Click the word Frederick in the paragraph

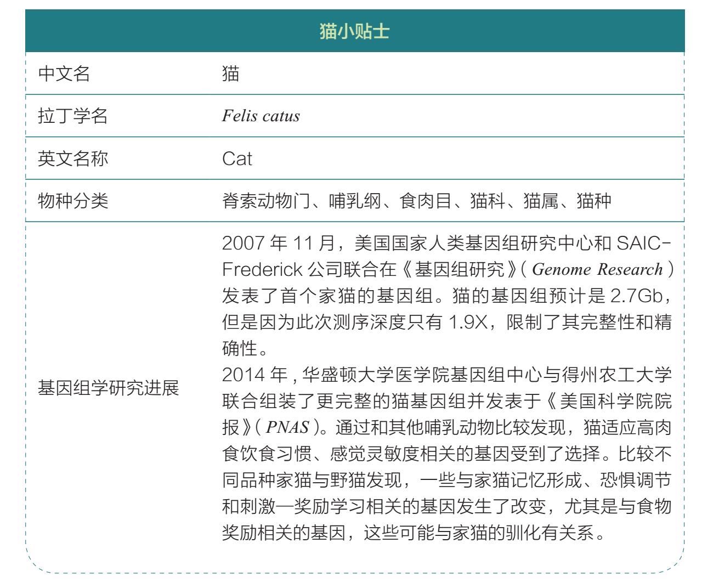pyautogui.click(x=262, y=269)
